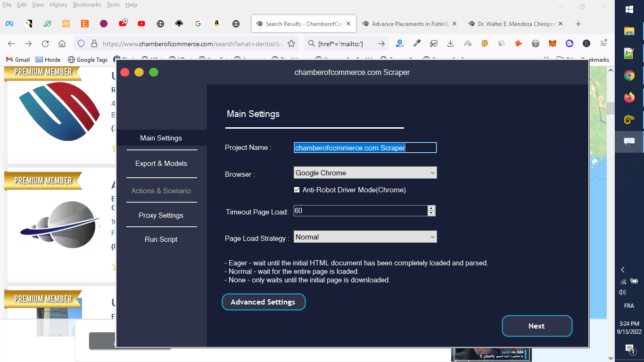644x362 pixels.
Task: Open the Proxy Settings section
Action: pos(161,215)
